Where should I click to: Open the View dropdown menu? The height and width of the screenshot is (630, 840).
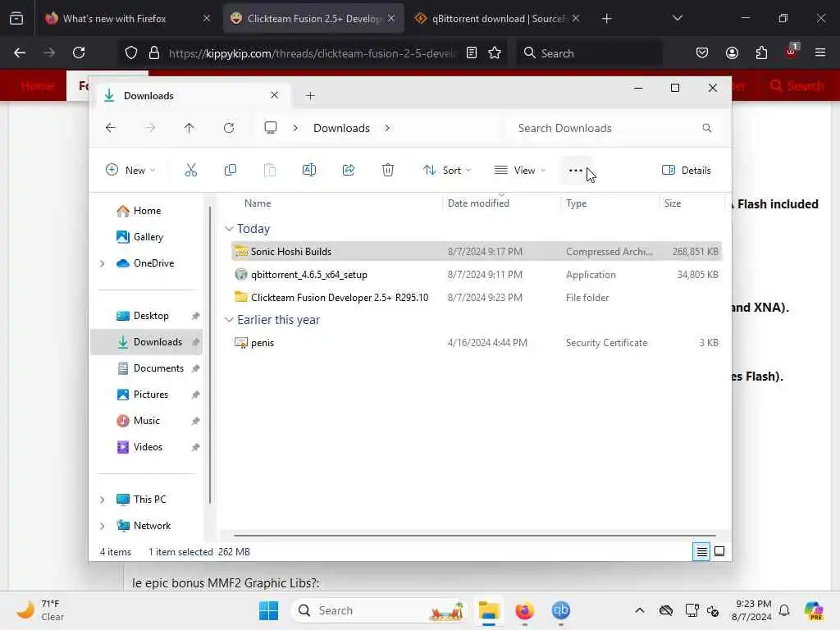click(519, 171)
